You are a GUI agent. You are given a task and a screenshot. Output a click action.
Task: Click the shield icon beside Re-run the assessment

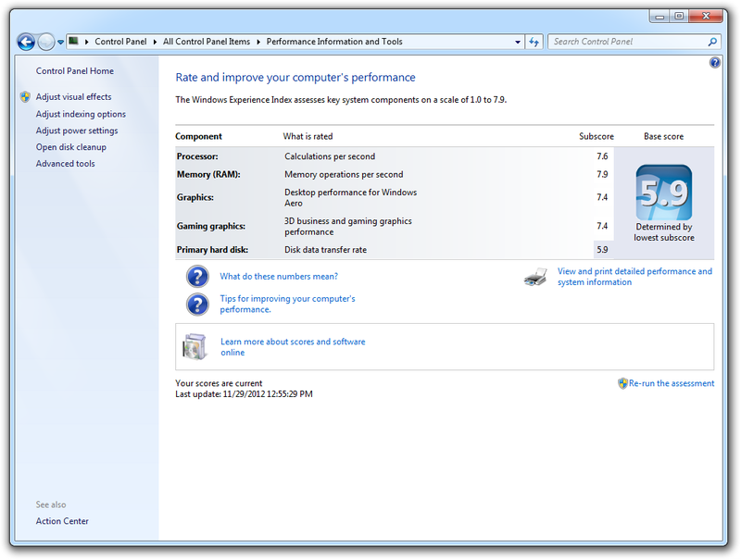622,383
